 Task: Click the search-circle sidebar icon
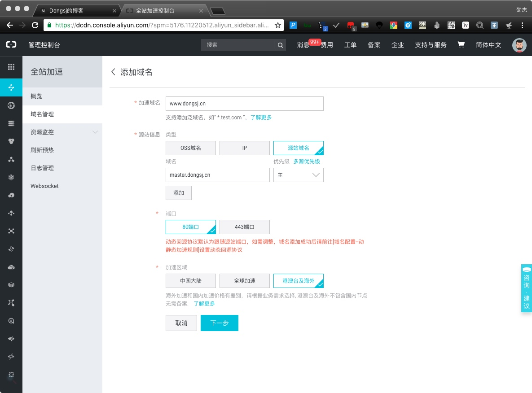tap(11, 321)
